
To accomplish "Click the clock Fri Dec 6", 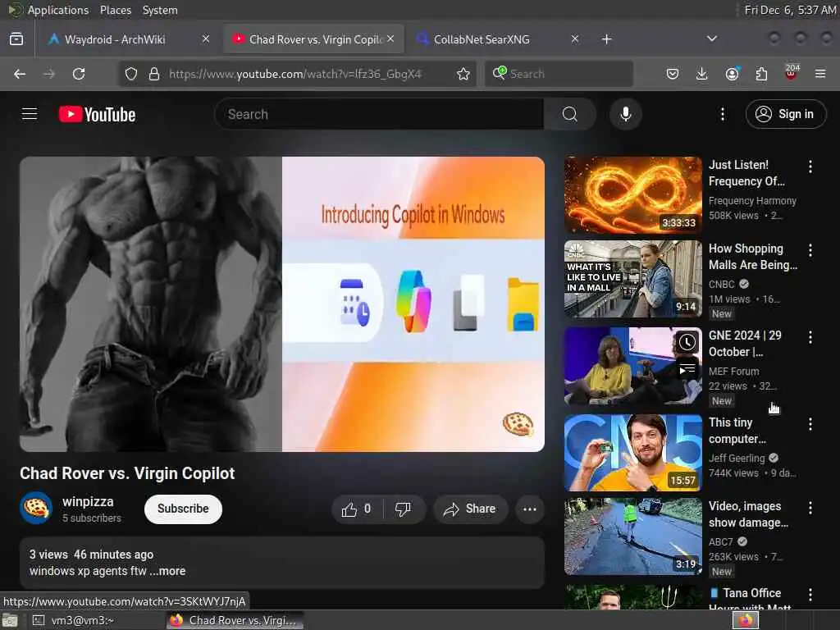I will coord(790,10).
